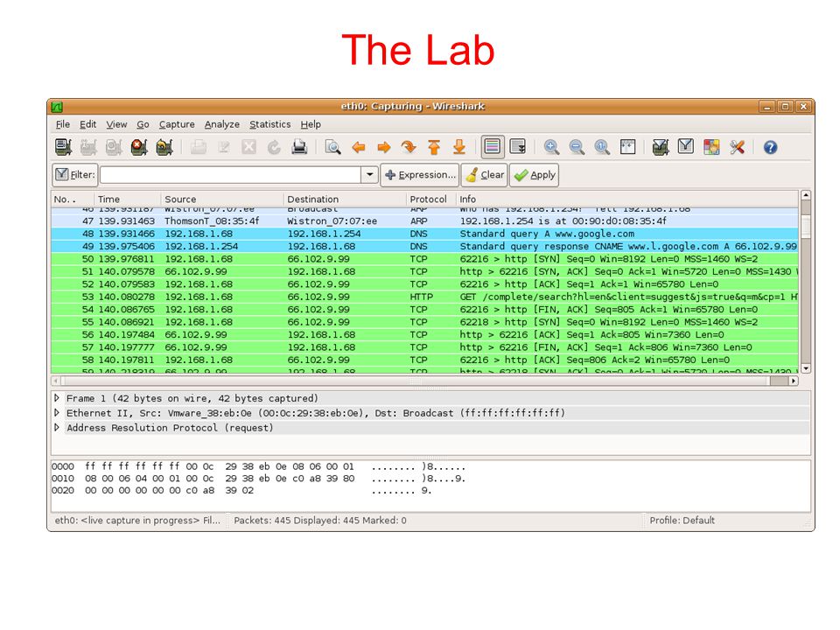Open the File menu
This screenshot has height=630, width=840.
click(63, 124)
